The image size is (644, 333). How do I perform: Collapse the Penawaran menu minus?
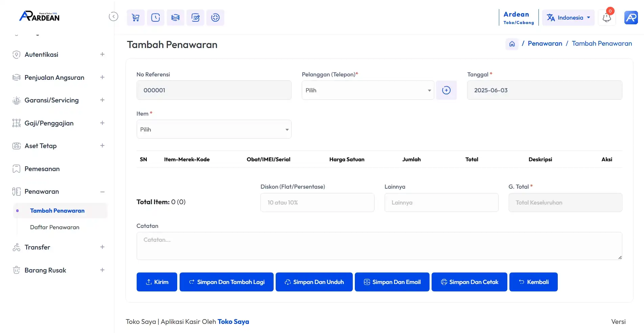pos(102,192)
